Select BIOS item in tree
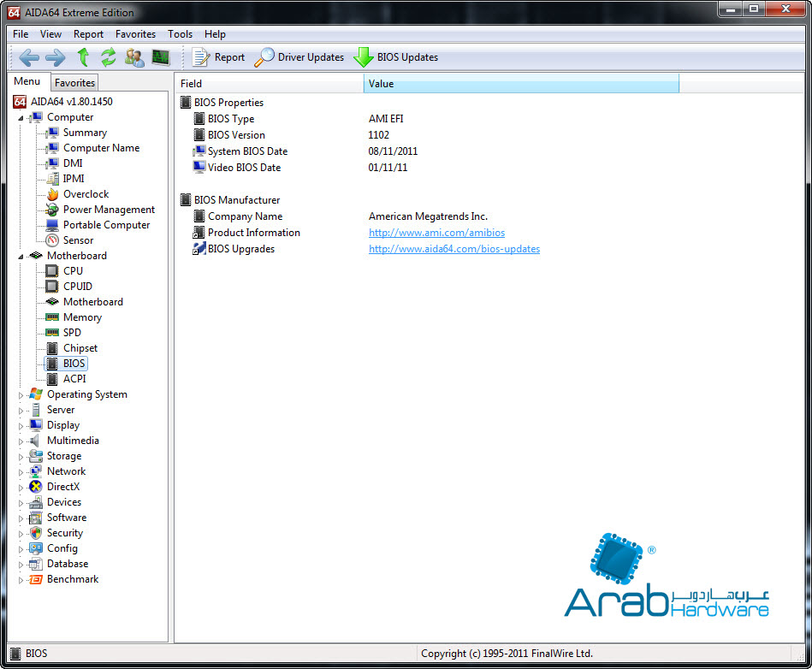 (66, 364)
